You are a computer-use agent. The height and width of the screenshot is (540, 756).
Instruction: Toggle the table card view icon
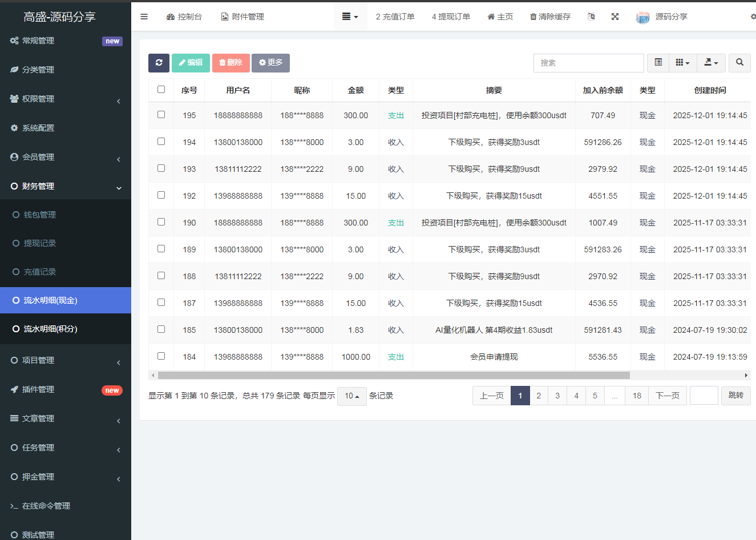click(658, 63)
